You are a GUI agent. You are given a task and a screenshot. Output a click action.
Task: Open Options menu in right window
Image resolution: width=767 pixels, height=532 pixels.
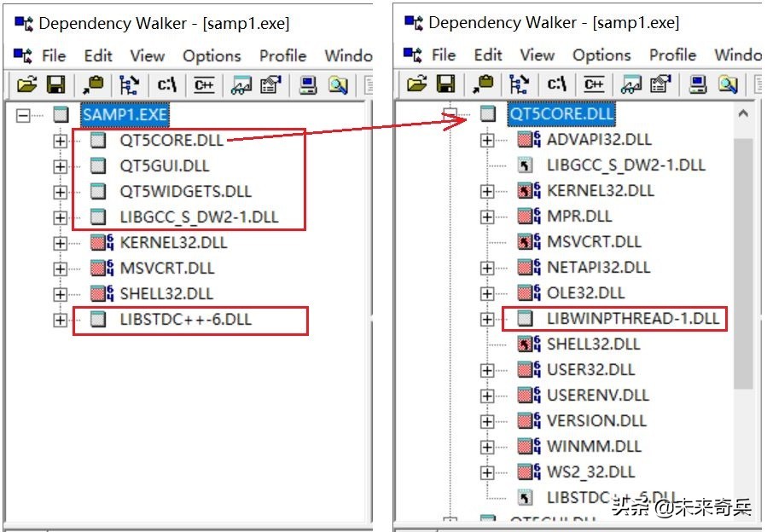(601, 55)
